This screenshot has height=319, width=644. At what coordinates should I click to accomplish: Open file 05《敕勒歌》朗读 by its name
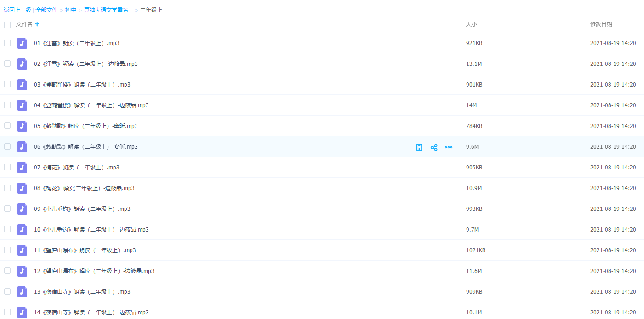pos(85,126)
